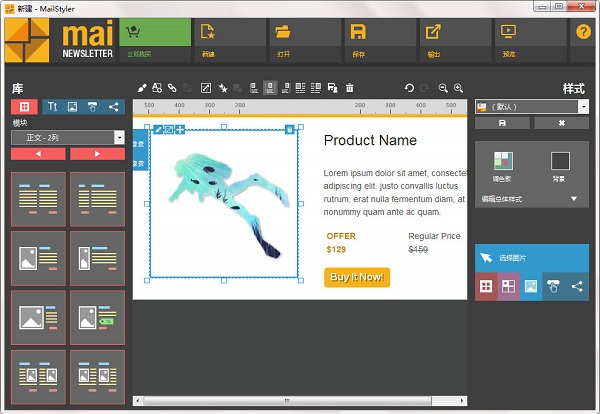Screen dimensions: 600x414
Task: Switch to the text blocks library tab
Action: tap(52, 107)
